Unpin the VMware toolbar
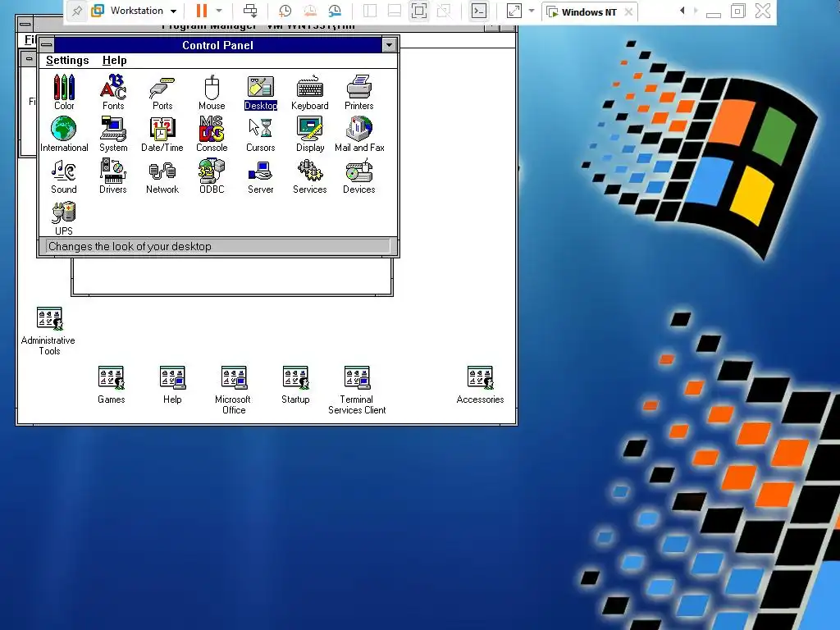The height and width of the screenshot is (630, 840). [x=77, y=11]
